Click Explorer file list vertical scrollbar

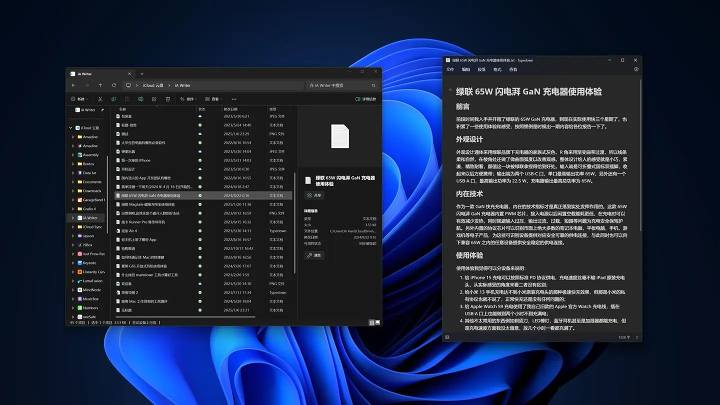(294, 222)
